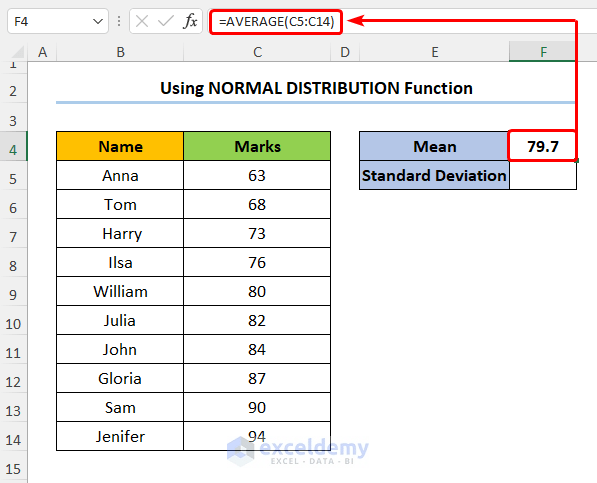Click the Select All corner triangle
This screenshot has height=483, width=597.
tap(17, 52)
